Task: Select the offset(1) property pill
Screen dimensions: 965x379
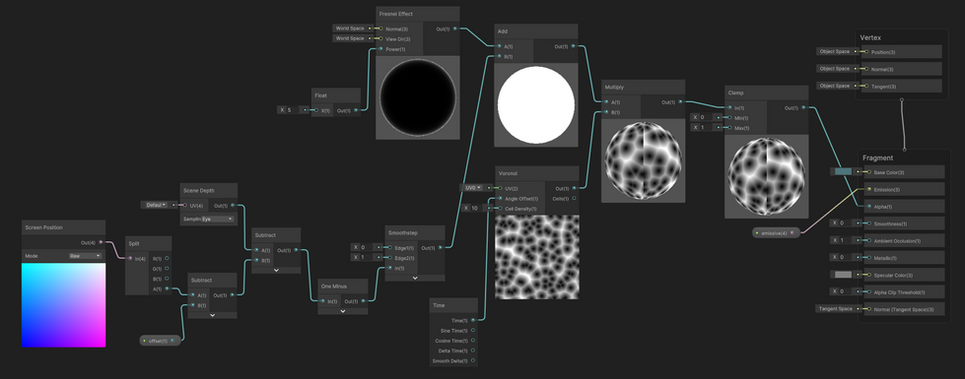Action: coord(160,340)
